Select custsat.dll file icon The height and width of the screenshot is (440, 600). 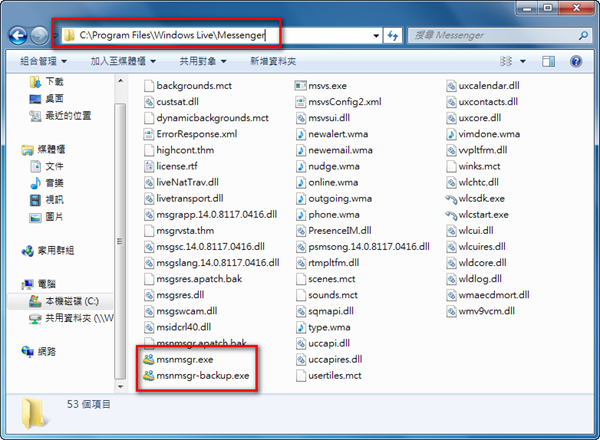(148, 102)
